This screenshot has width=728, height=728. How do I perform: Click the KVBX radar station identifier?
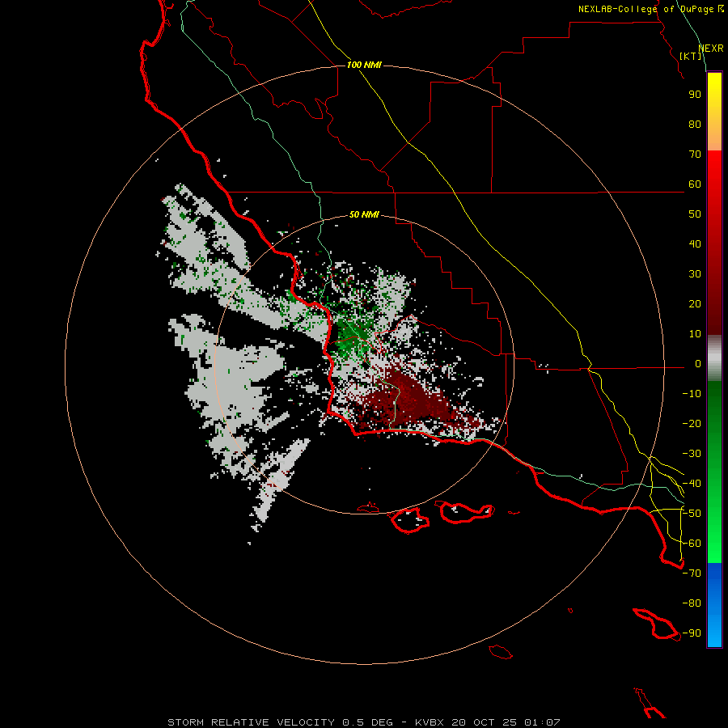coord(430,722)
